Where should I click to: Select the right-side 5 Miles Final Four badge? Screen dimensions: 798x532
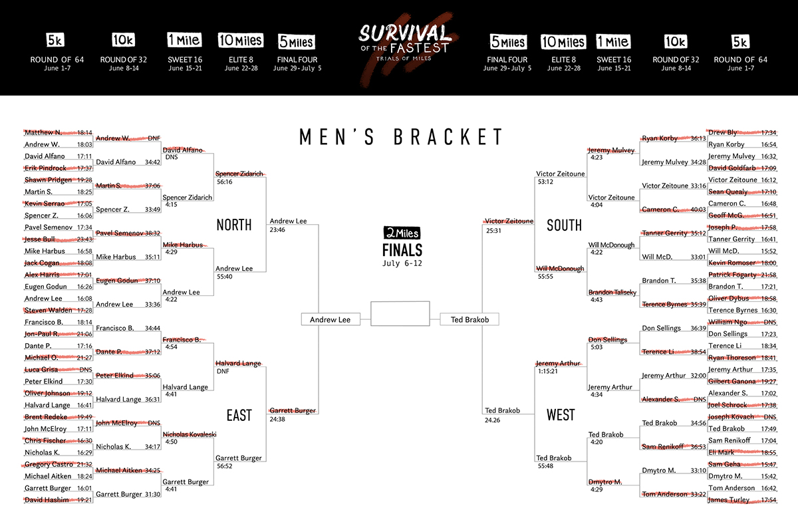(507, 42)
